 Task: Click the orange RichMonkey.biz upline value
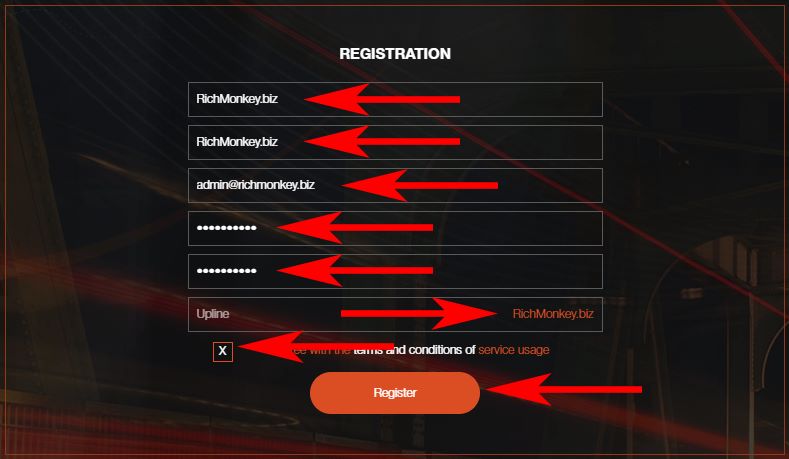coord(553,314)
